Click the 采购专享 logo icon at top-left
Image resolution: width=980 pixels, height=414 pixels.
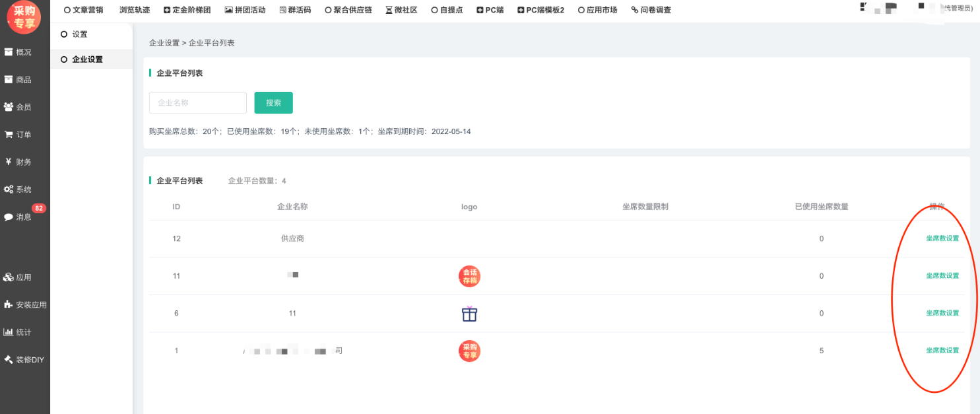[x=24, y=18]
